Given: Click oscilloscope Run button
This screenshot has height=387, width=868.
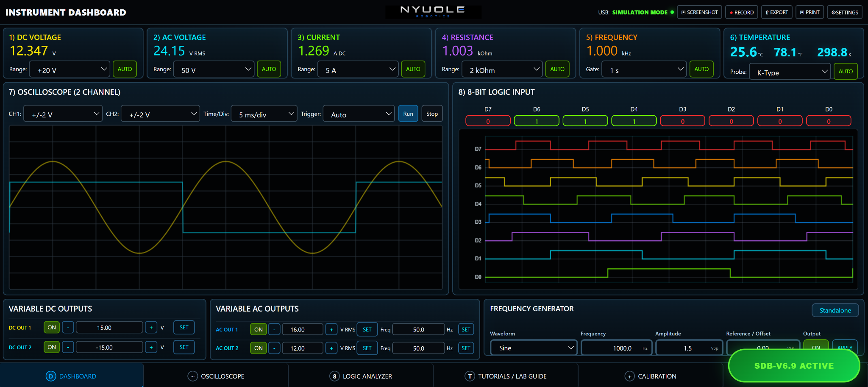Looking at the screenshot, I should click(x=408, y=114).
